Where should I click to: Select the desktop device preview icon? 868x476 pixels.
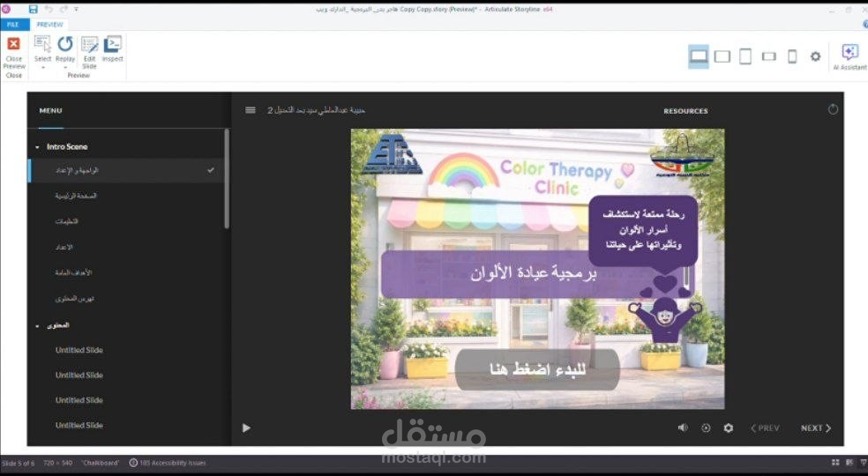click(699, 56)
